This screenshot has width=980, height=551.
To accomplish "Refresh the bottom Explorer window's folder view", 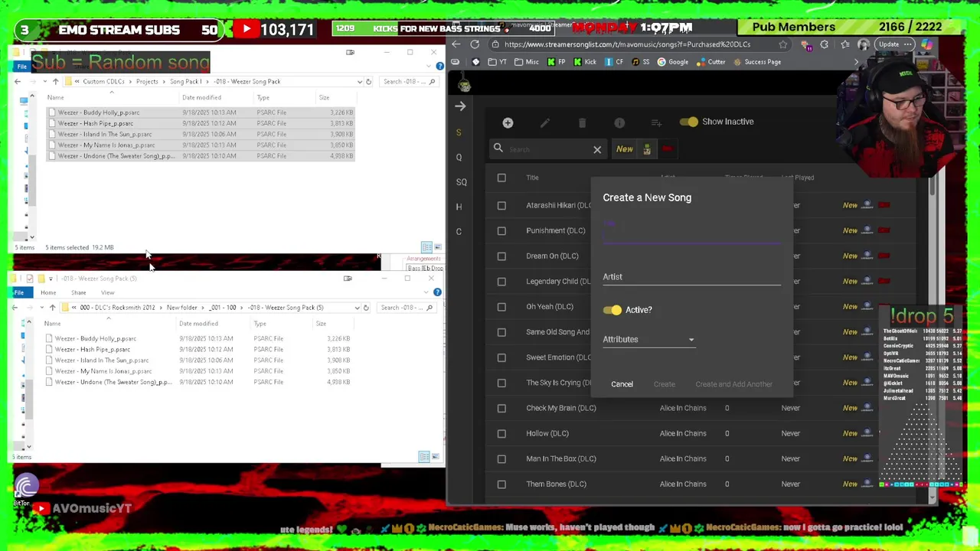I will [366, 308].
